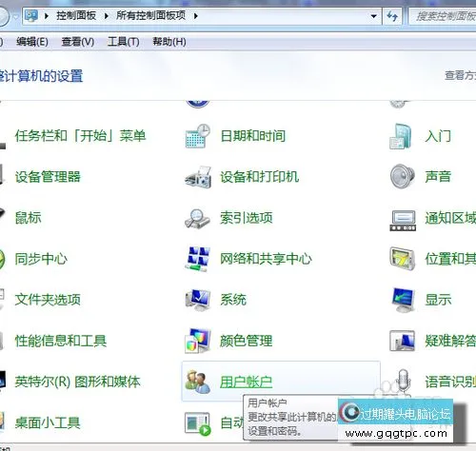476x451 pixels.
Task: Click the 设备和打印机 text label
Action: pyautogui.click(x=260, y=177)
